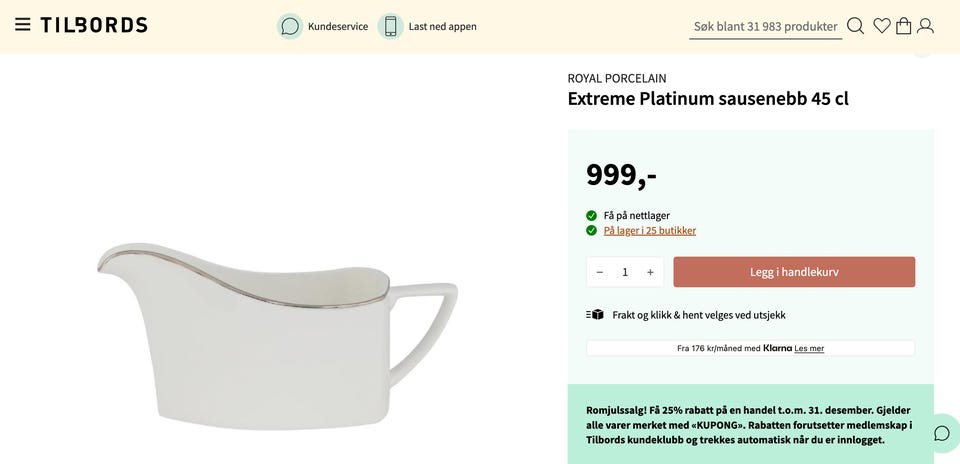This screenshot has height=464, width=960.
Task: Click the Frakt og klikk & hent text
Action: point(698,315)
